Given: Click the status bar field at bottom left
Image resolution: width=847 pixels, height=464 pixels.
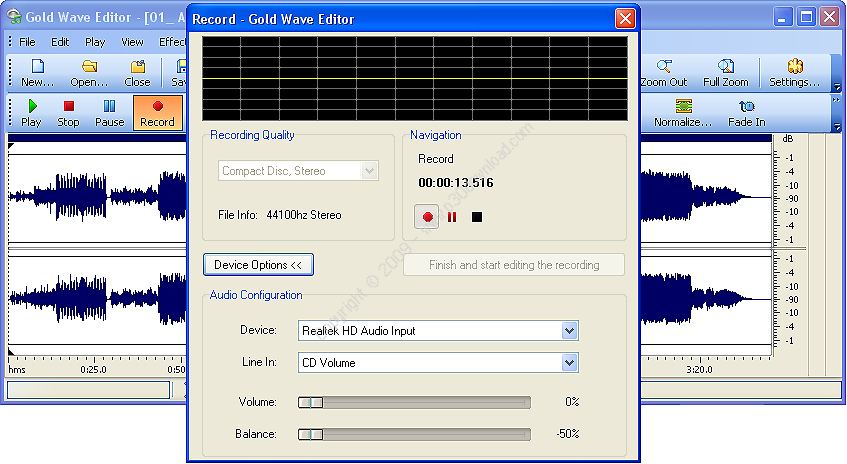Looking at the screenshot, I should [89, 389].
